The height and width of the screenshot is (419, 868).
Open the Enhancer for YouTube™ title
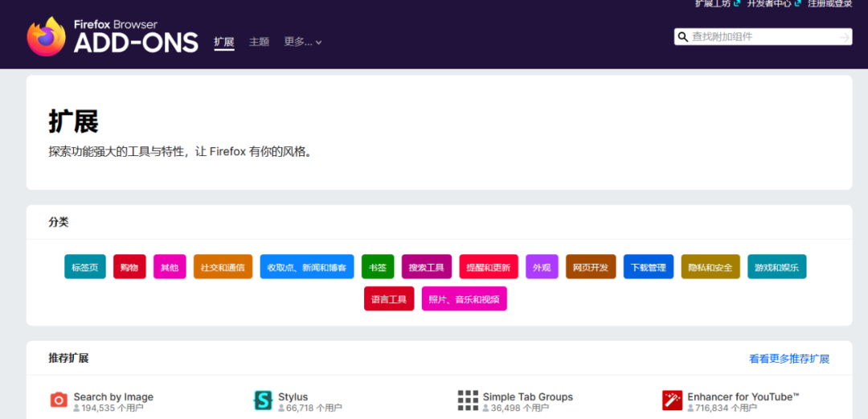coord(743,396)
